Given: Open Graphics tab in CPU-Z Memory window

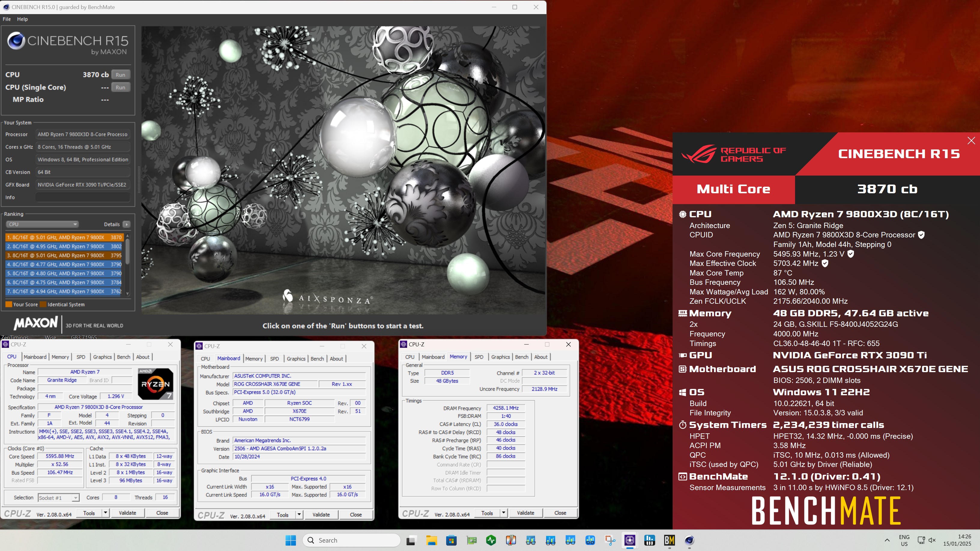Looking at the screenshot, I should point(500,357).
